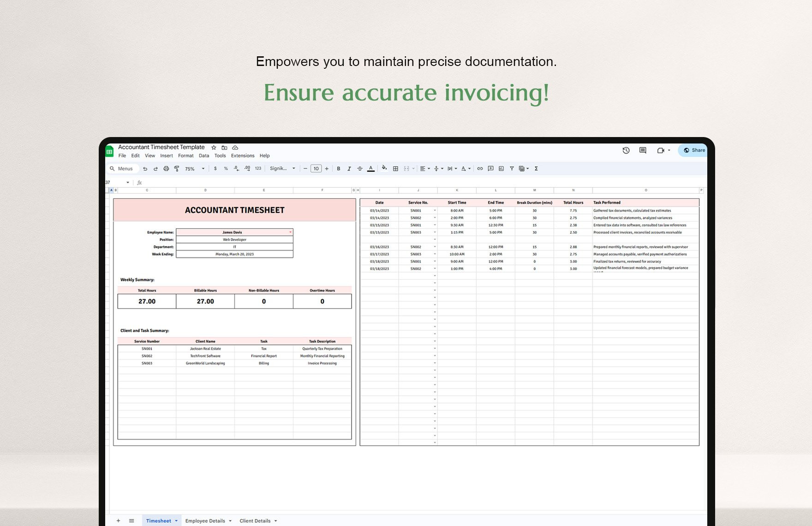Open the Data menu
The image size is (812, 526).
point(204,156)
